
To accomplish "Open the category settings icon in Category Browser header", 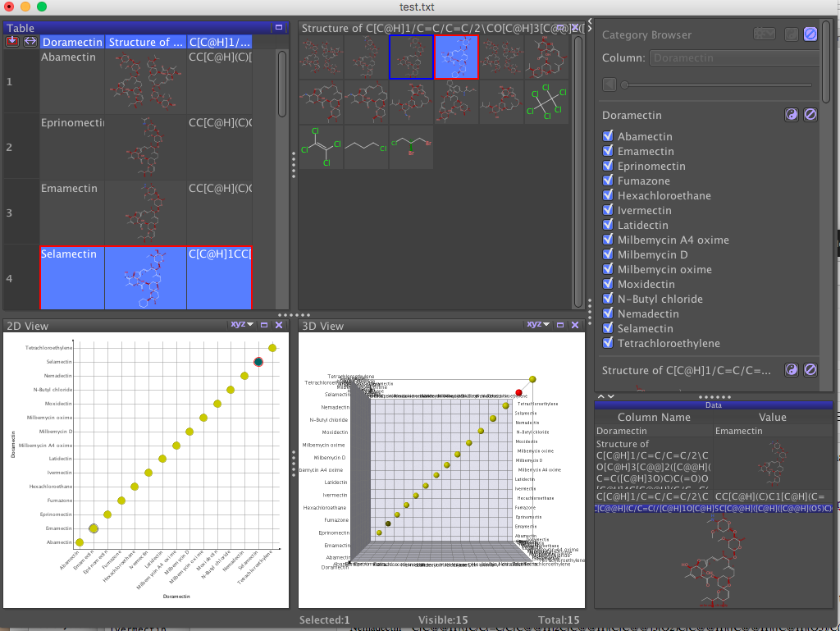I will coord(765,34).
